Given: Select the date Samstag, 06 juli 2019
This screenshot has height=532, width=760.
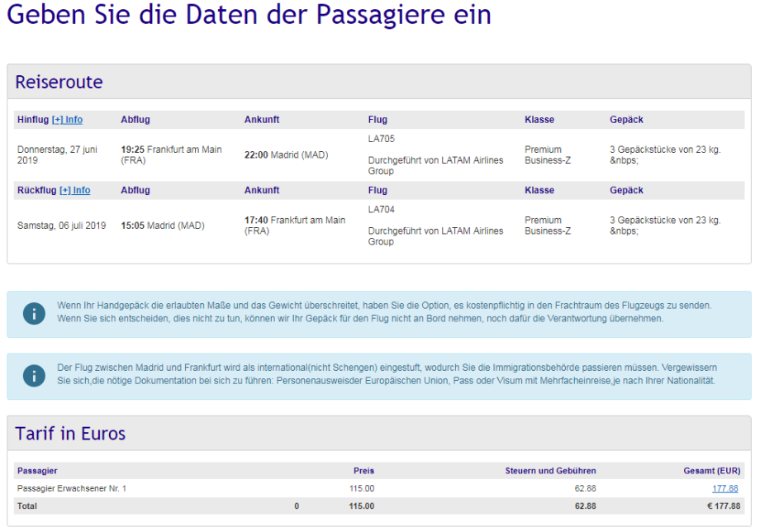Looking at the screenshot, I should pos(62,226).
